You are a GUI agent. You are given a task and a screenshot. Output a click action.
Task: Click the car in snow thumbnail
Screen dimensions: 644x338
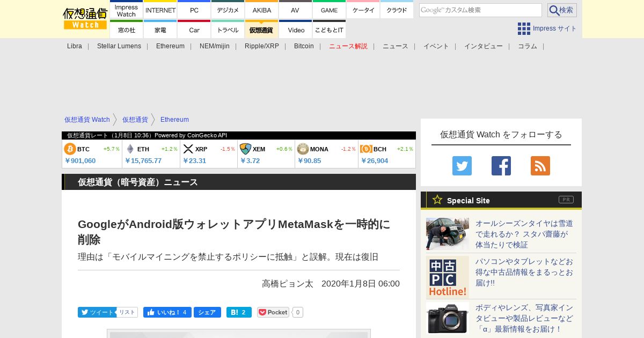(448, 234)
